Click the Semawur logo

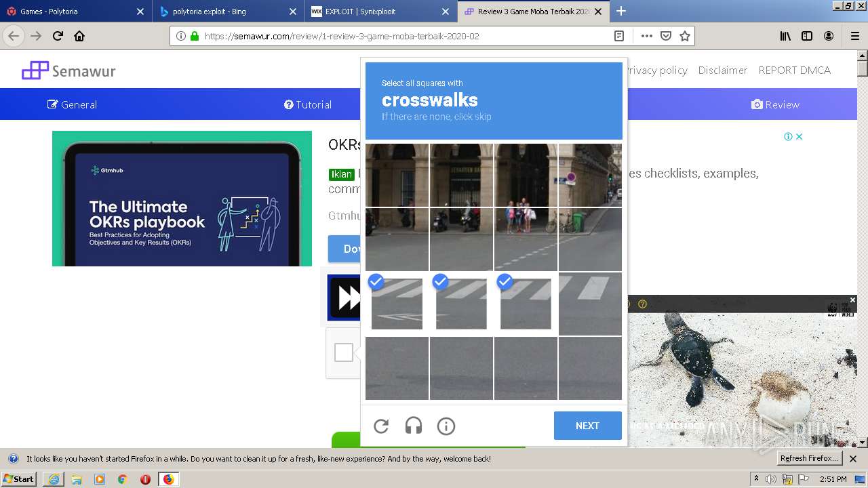68,70
